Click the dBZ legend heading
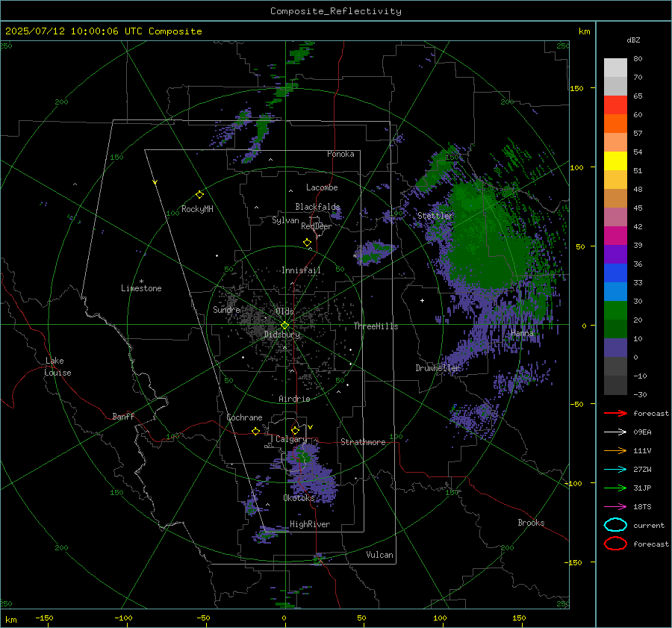The height and width of the screenshot is (628, 672). 633,40
